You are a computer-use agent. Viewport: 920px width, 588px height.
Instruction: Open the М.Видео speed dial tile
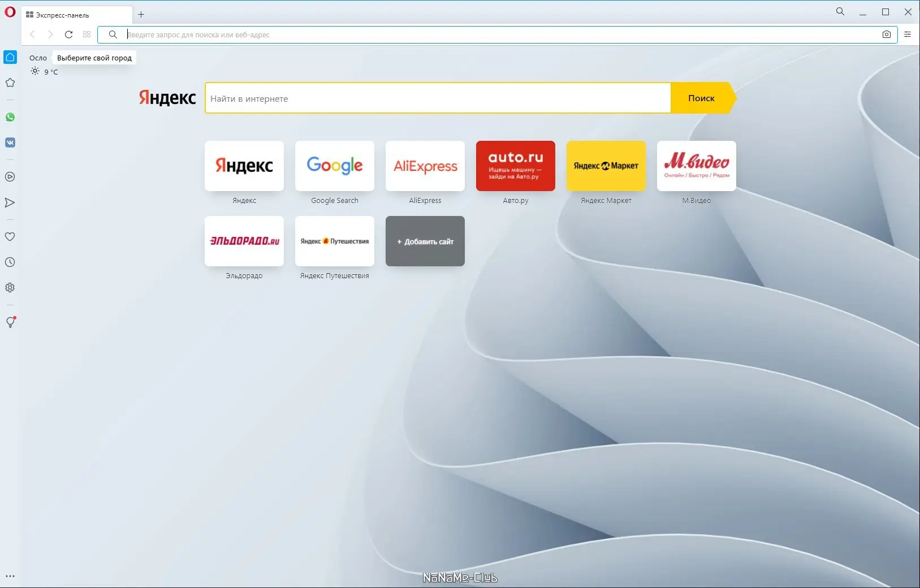pos(697,166)
